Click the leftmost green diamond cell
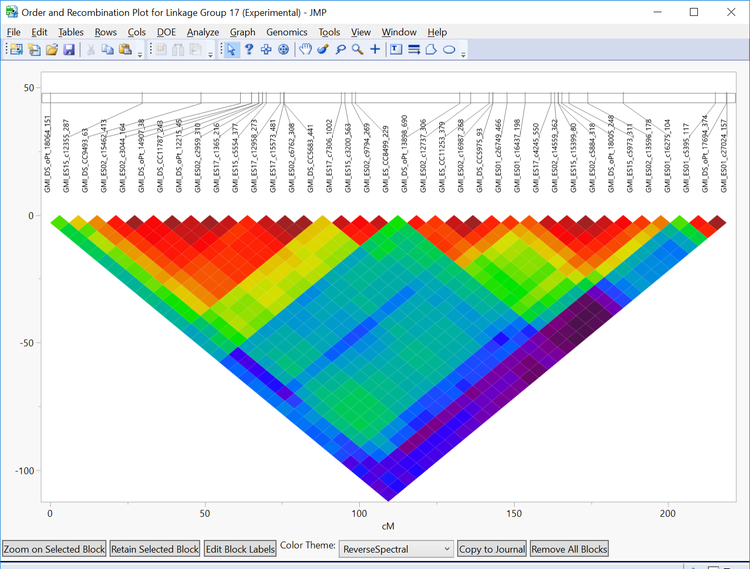750x569 pixels. [59, 222]
